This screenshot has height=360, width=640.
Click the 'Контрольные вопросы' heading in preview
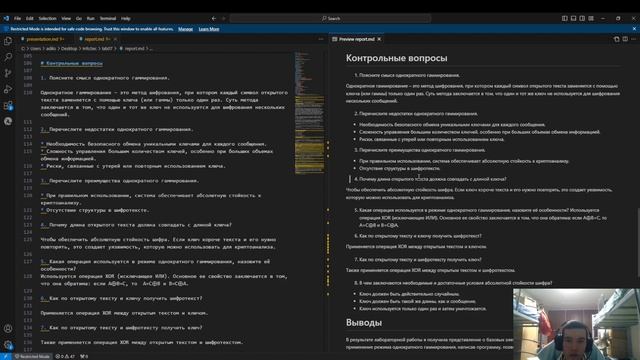pos(396,58)
